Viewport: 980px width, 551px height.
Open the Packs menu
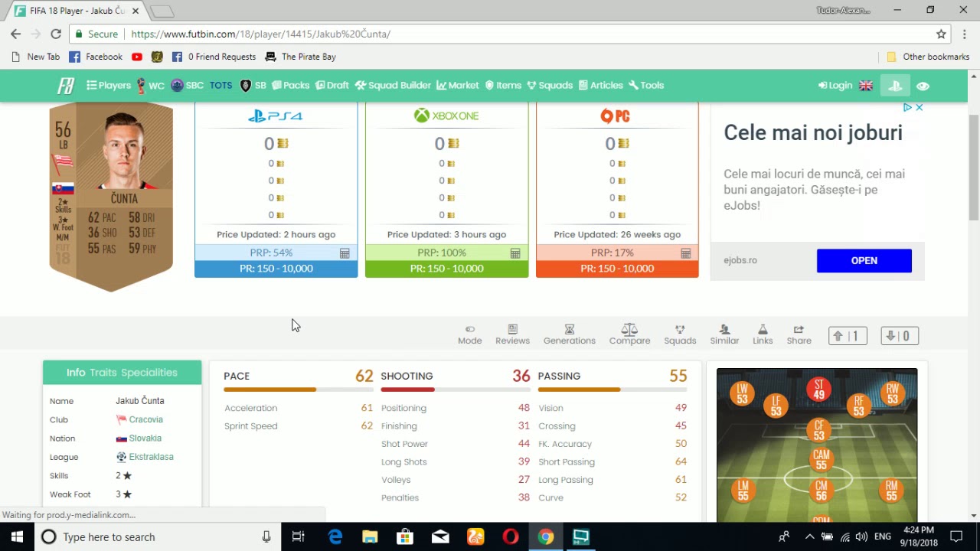(x=291, y=86)
